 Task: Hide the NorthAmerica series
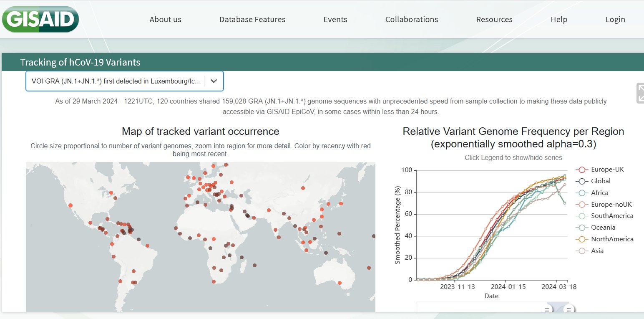[612, 239]
